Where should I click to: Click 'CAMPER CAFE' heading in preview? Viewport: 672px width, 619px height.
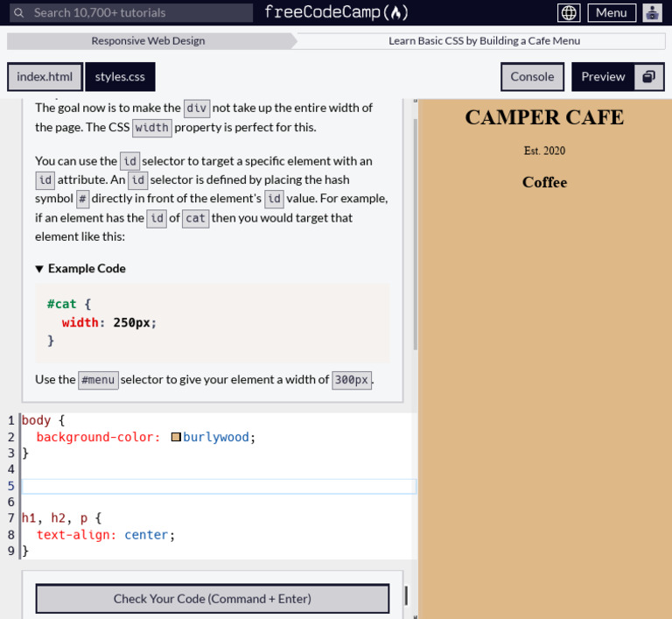coord(544,117)
